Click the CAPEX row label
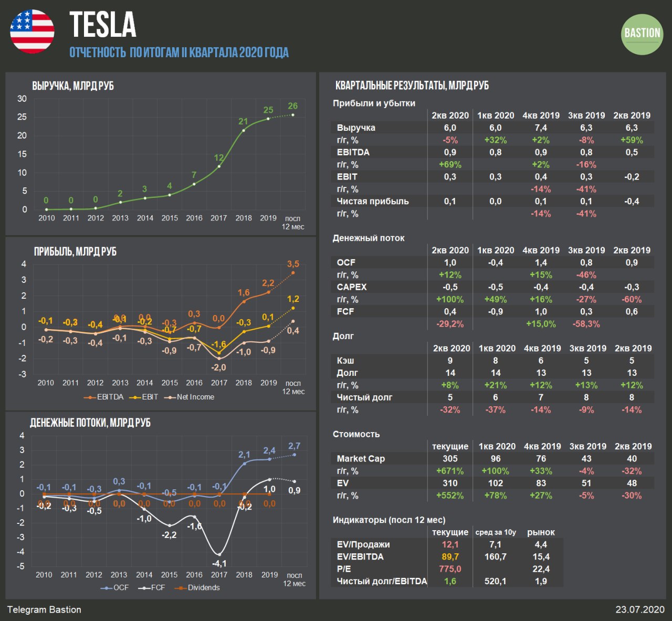672x621 pixels. click(x=352, y=287)
